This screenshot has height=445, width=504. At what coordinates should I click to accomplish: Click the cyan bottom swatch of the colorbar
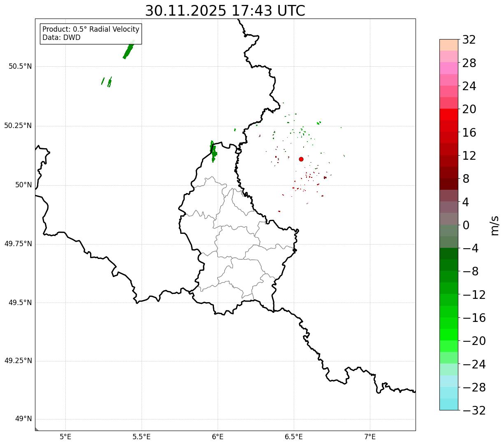pos(449,404)
